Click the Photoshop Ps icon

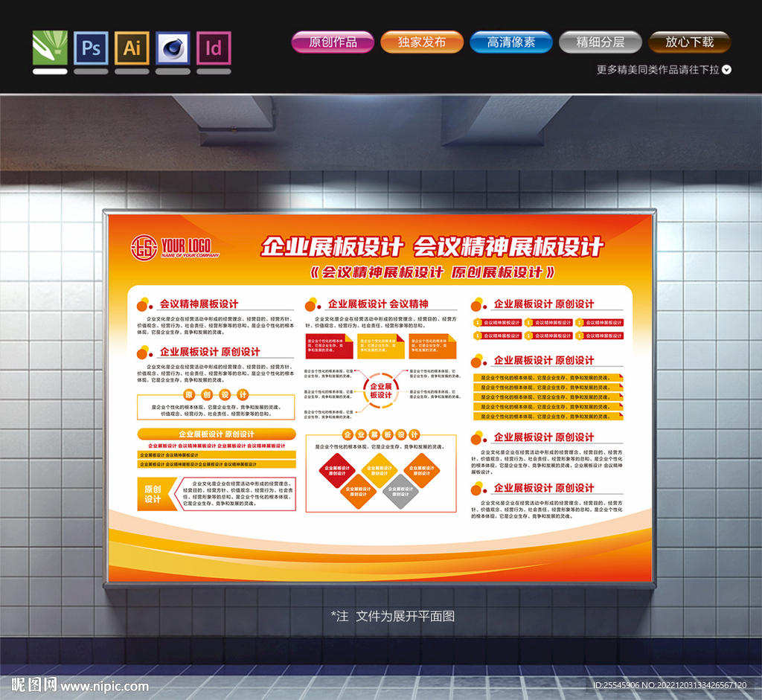[x=91, y=48]
